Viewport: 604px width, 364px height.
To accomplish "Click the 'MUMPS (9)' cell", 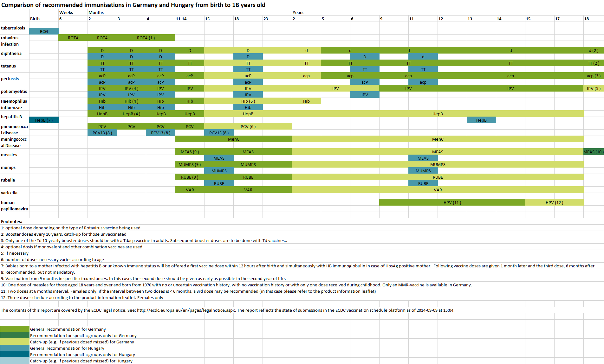I will (x=190, y=164).
